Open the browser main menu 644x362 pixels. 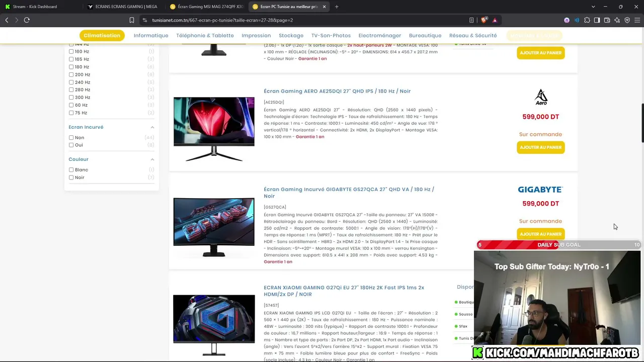tap(637, 20)
